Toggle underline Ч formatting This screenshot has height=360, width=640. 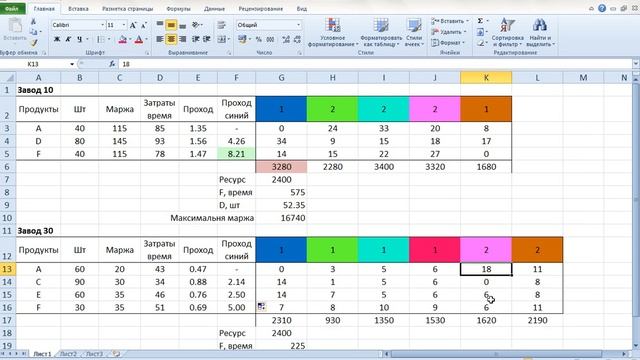tap(80, 39)
